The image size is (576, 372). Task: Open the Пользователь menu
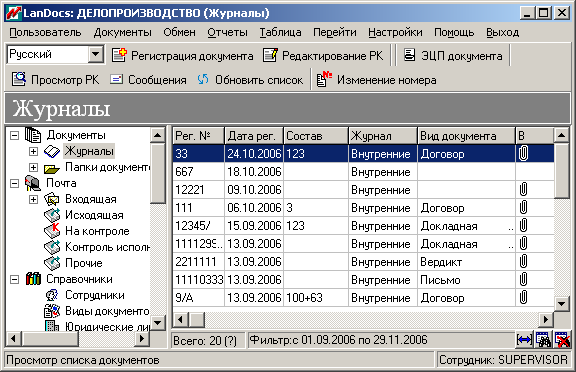(45, 33)
